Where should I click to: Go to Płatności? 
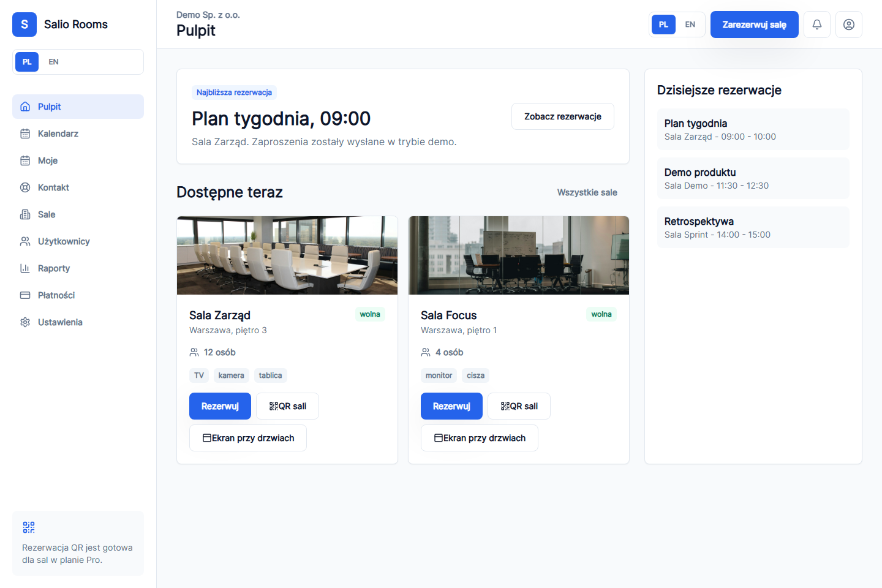pyautogui.click(x=78, y=295)
